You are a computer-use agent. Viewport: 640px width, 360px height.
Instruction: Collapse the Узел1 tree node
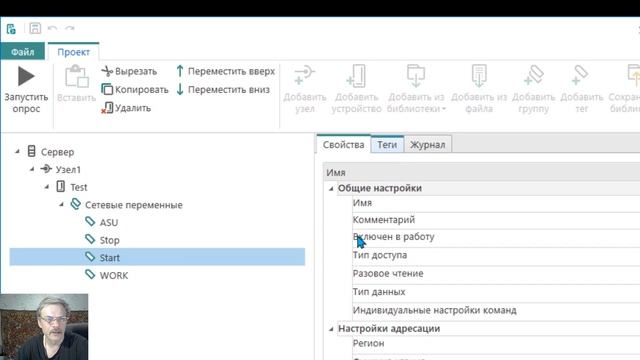pyautogui.click(x=32, y=169)
